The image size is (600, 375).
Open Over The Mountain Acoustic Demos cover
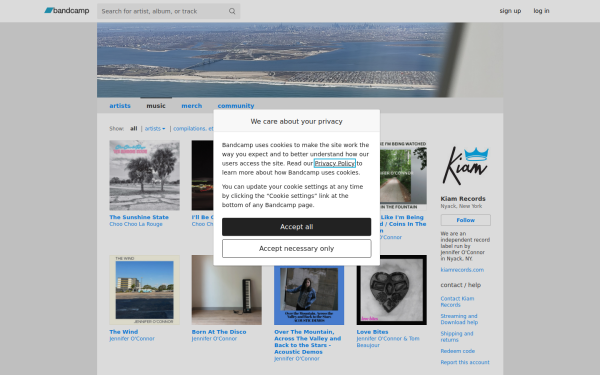(309, 295)
